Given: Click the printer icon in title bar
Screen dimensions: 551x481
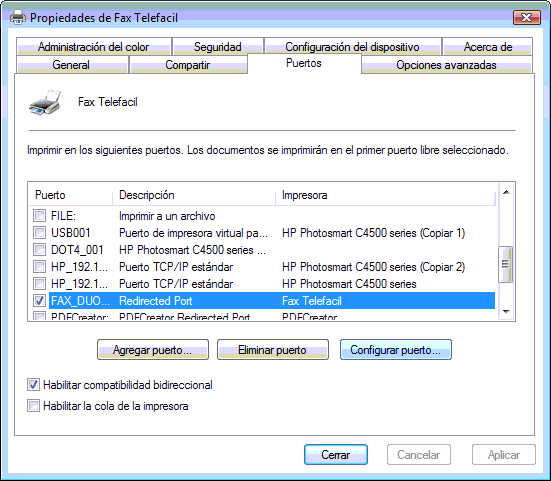Looking at the screenshot, I should pyautogui.click(x=18, y=17).
